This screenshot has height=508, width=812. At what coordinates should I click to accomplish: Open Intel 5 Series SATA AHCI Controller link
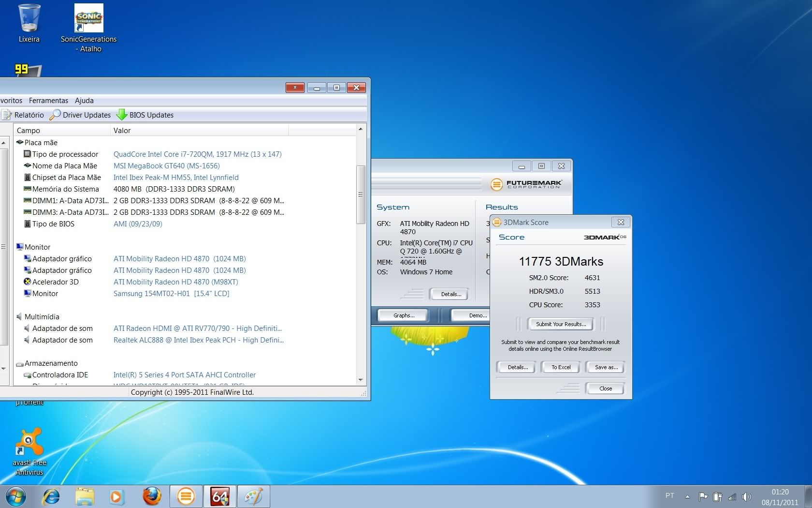(x=185, y=374)
